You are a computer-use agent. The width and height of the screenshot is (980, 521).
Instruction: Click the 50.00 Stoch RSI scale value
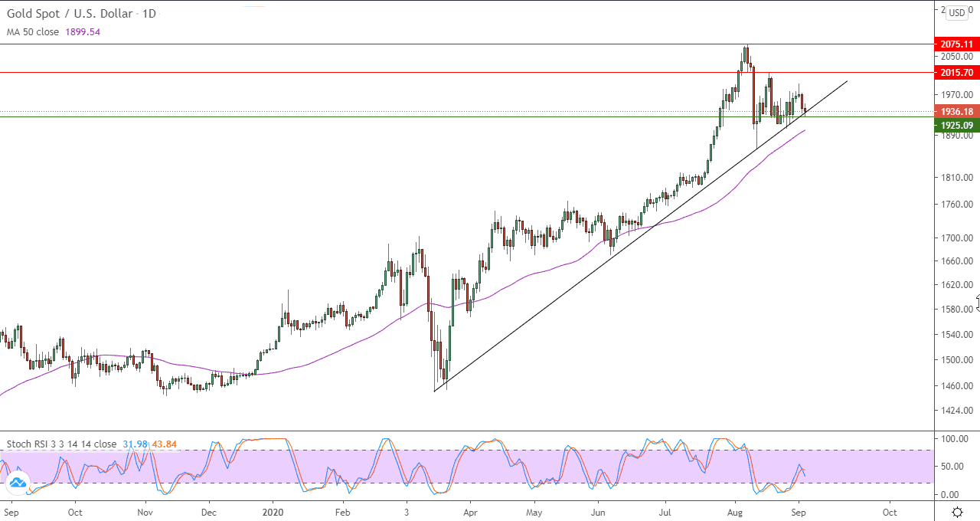click(952, 467)
